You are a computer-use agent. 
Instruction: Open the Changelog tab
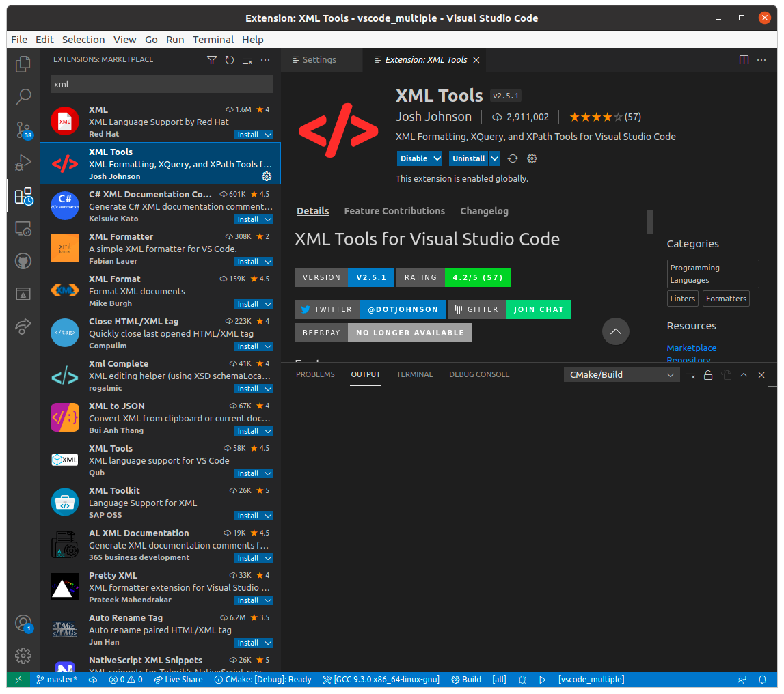point(484,211)
